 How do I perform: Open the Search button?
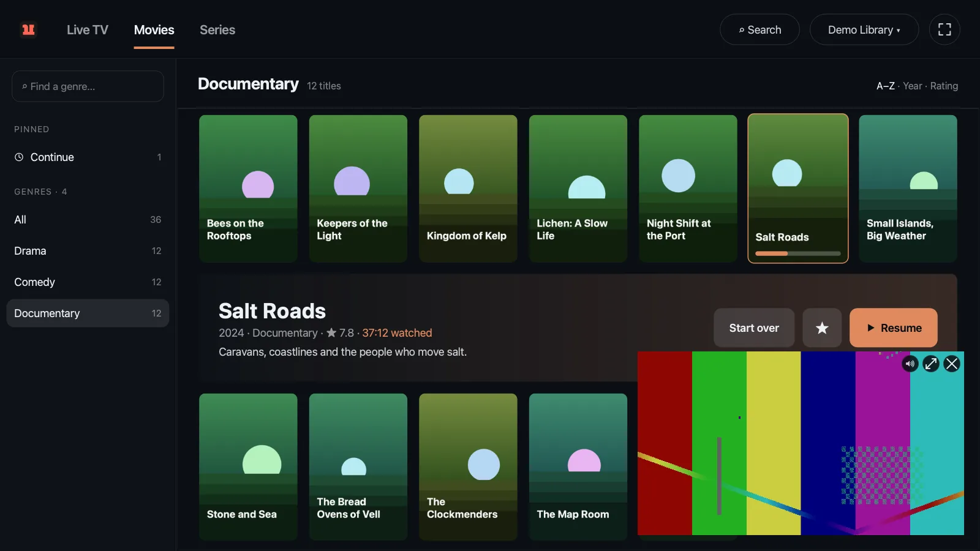759,29
